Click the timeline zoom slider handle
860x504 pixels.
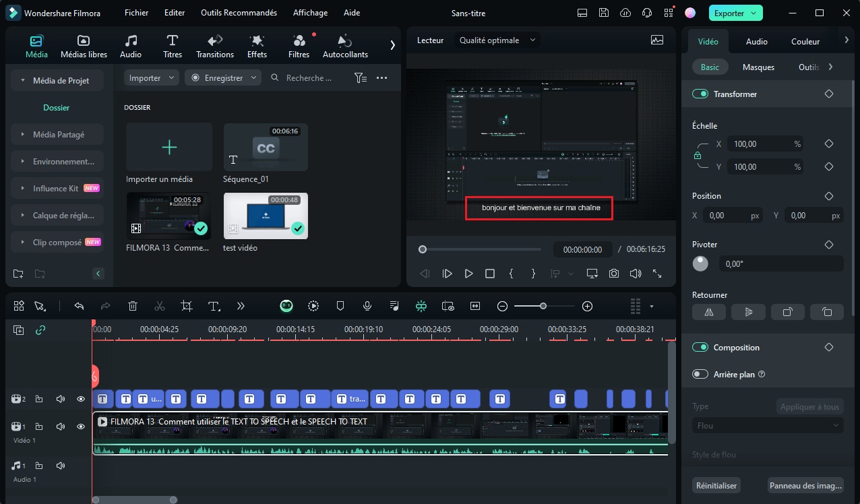pyautogui.click(x=543, y=306)
